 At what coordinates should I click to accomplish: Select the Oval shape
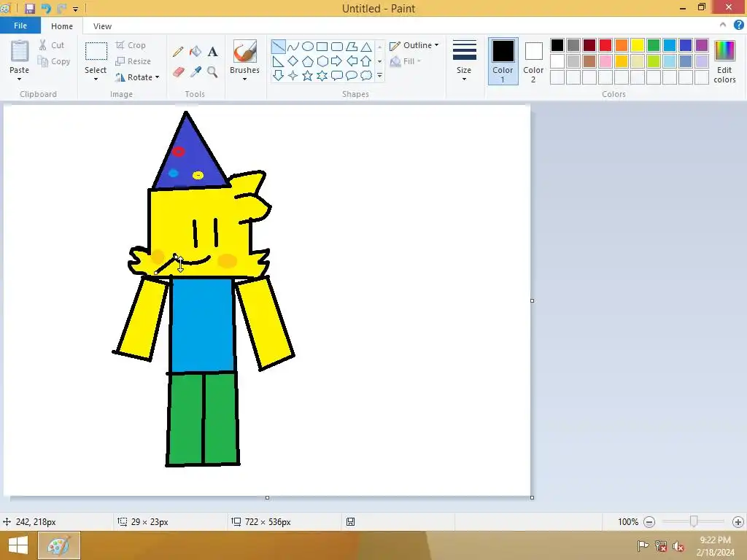308,46
